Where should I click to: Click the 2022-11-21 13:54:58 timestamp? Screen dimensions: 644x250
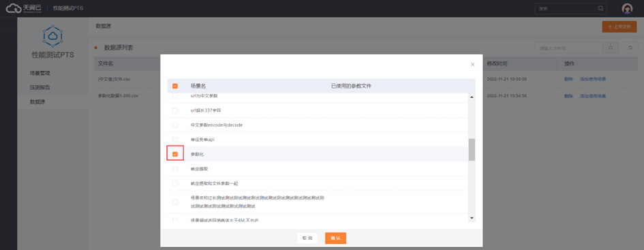coord(507,96)
